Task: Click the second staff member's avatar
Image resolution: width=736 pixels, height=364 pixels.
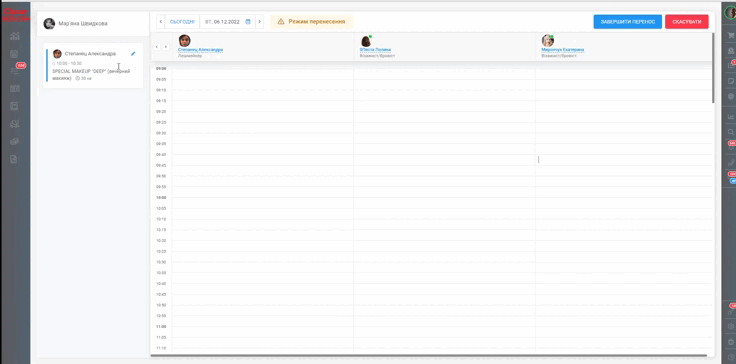Action: (x=366, y=40)
